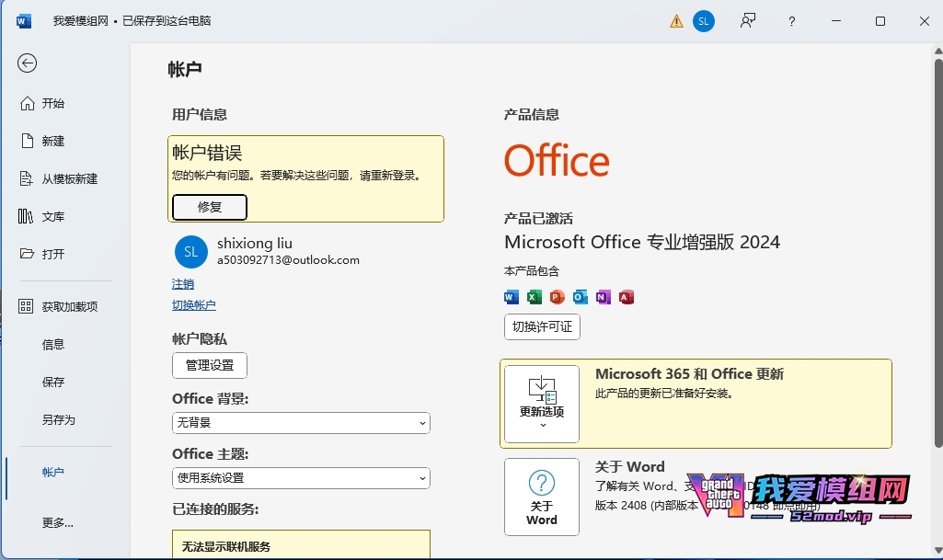943x560 pixels.
Task: Click the back arrow to return to document
Action: coord(27,63)
